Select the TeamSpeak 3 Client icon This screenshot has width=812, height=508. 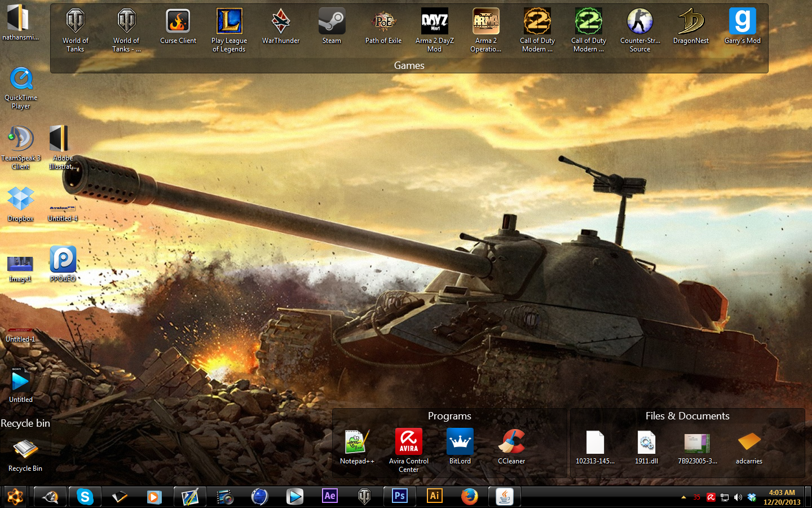pyautogui.click(x=21, y=148)
